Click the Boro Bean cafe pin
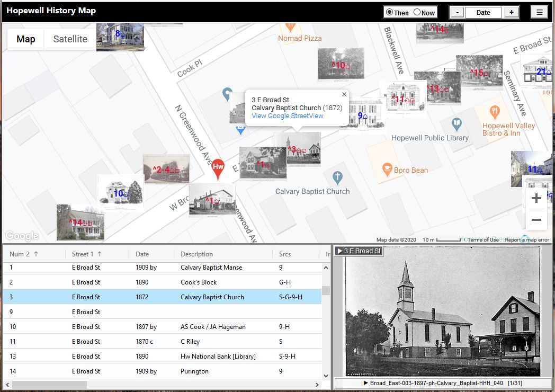The image size is (555, 392). tap(387, 170)
